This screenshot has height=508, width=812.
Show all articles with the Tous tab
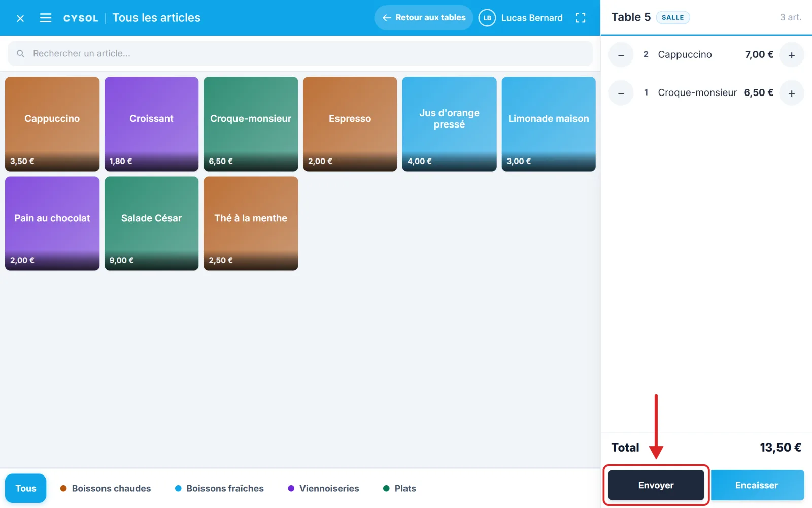(x=26, y=488)
